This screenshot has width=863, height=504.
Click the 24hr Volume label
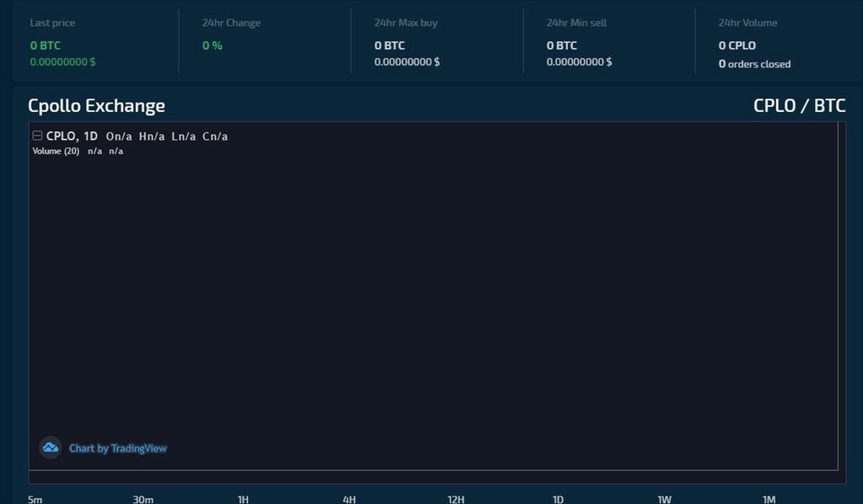[748, 23]
